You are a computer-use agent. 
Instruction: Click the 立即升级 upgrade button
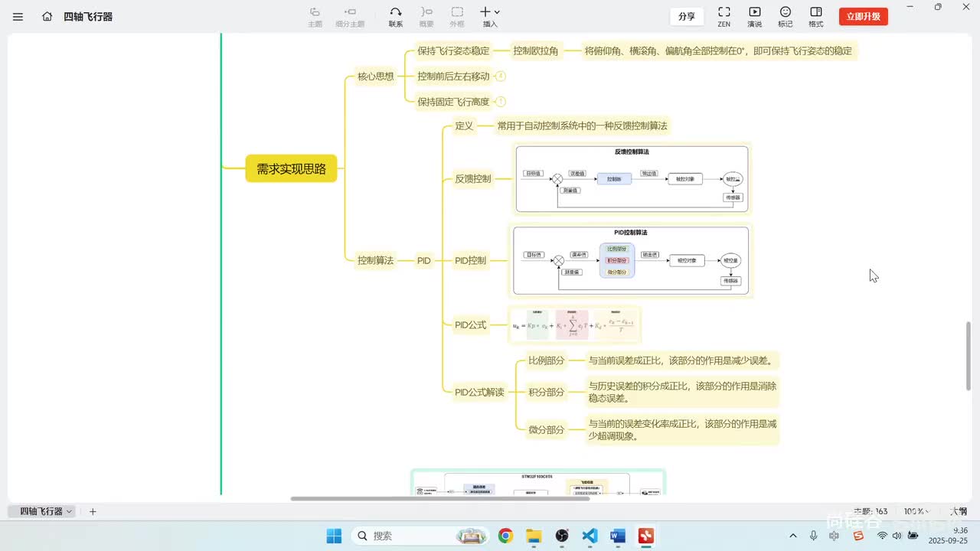[x=864, y=16]
